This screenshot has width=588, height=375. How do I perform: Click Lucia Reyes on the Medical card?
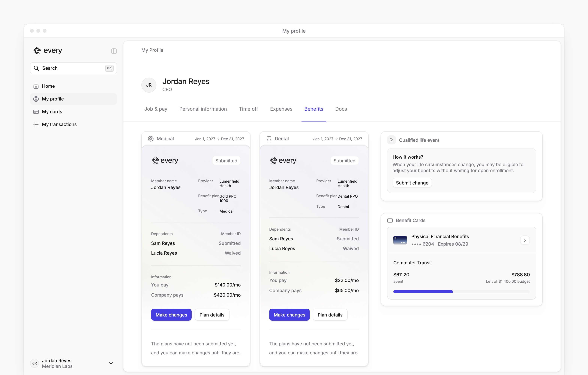pos(164,253)
